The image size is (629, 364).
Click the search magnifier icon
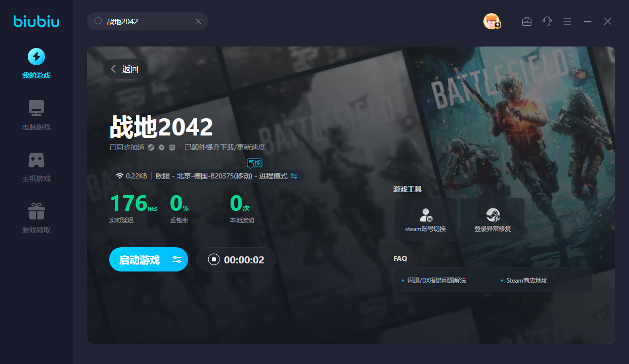click(x=99, y=21)
